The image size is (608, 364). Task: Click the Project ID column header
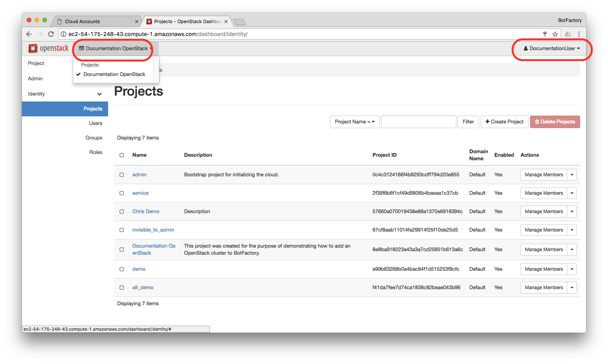coord(384,155)
